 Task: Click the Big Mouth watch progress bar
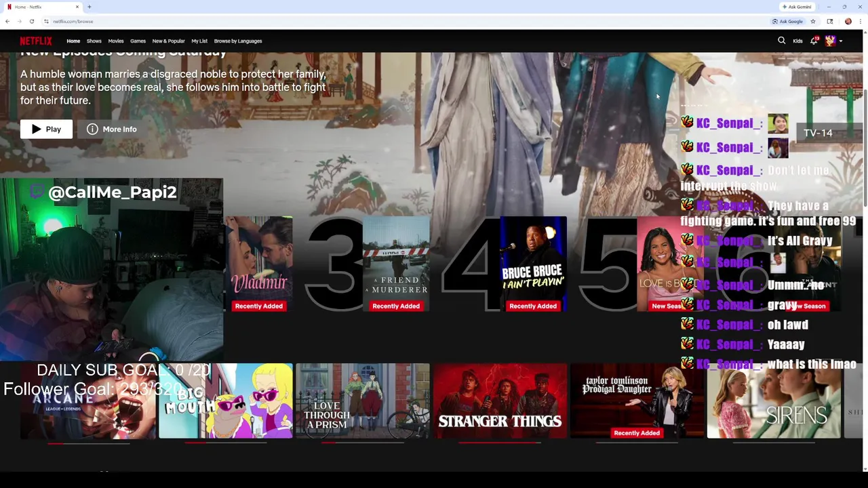click(x=226, y=443)
